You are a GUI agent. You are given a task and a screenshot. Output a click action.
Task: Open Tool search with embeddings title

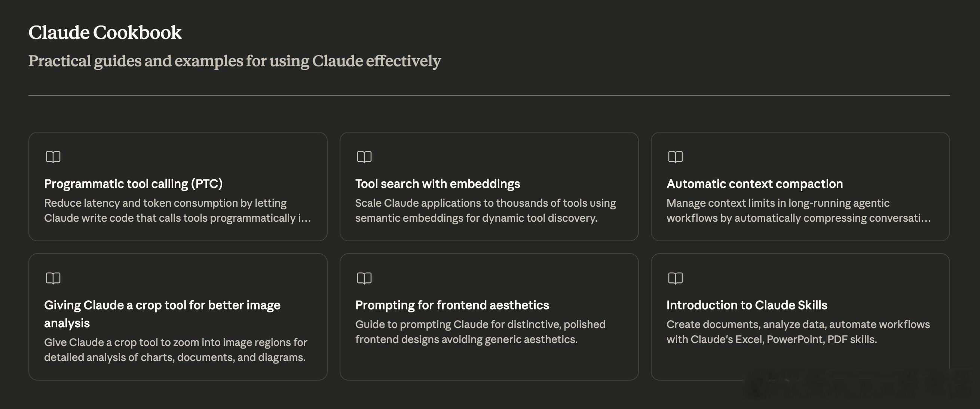pyautogui.click(x=438, y=184)
